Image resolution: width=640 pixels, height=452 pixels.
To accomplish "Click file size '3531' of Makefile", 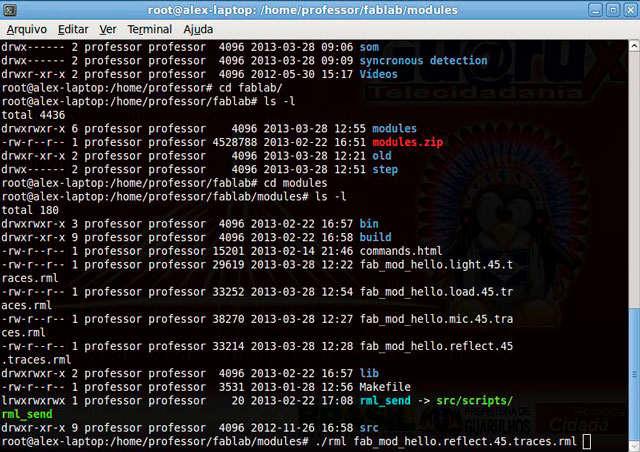I will (231, 387).
